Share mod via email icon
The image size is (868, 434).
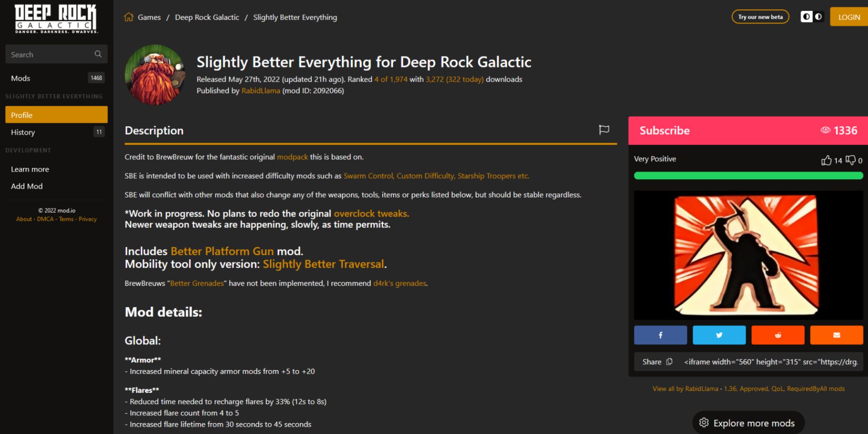coord(836,335)
